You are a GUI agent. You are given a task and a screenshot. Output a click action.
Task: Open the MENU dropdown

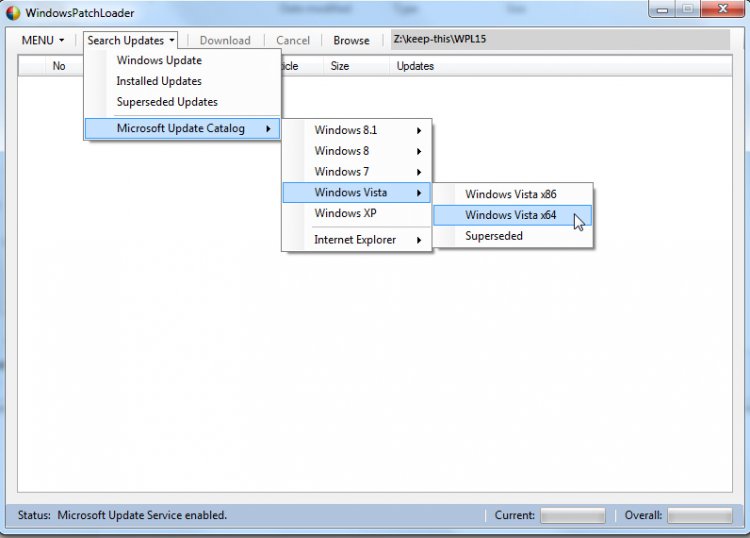[x=43, y=40]
